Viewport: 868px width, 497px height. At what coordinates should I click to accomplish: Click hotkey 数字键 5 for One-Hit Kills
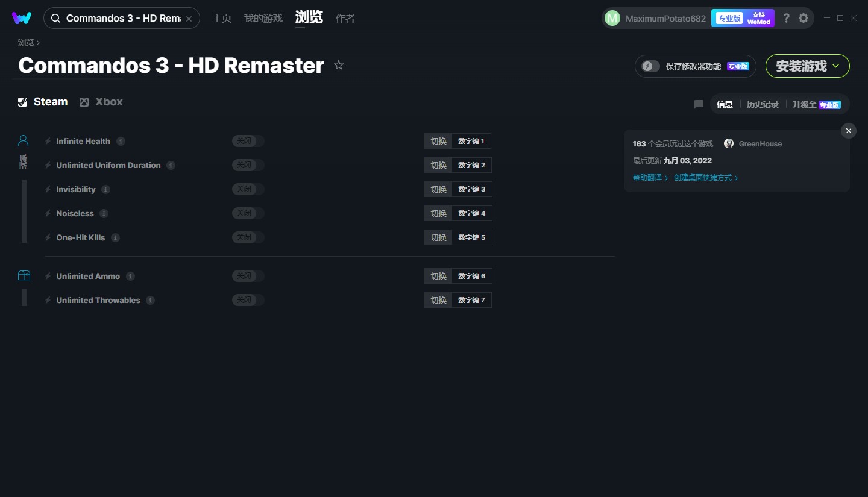[471, 237]
